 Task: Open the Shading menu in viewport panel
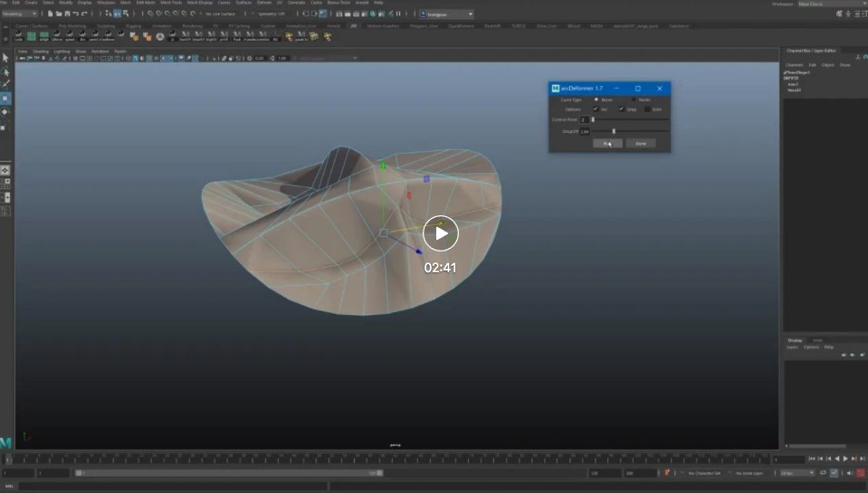click(41, 52)
